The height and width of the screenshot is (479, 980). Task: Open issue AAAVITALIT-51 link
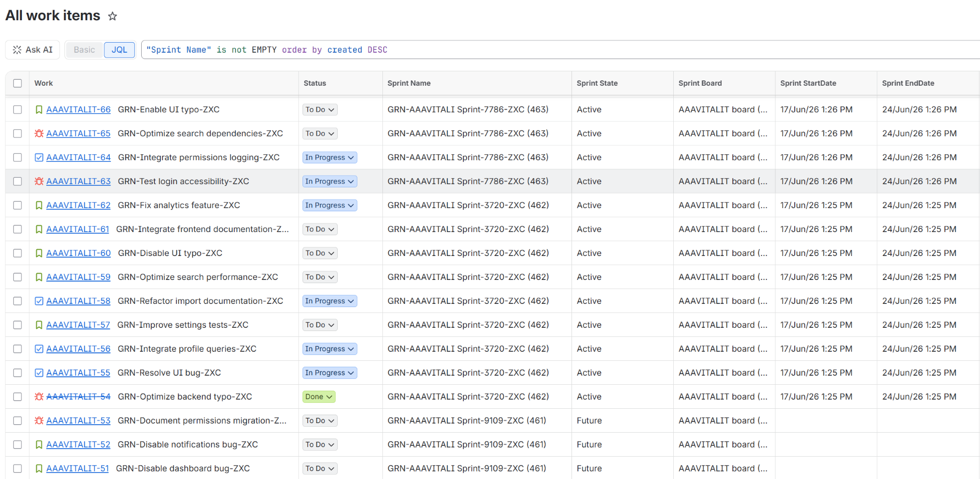tap(78, 469)
